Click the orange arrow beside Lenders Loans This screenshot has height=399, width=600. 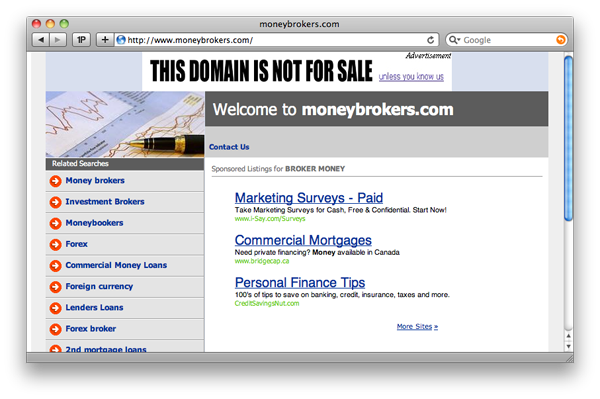(55, 308)
